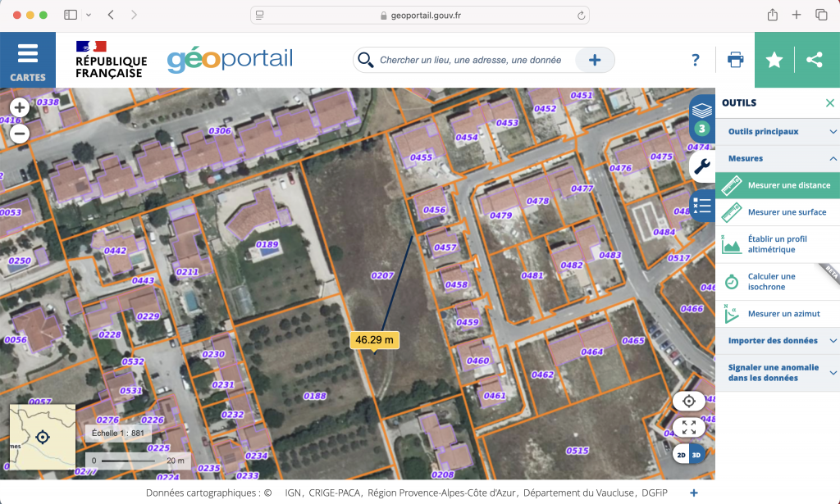Select Mesurer un azimut tool

tap(783, 314)
